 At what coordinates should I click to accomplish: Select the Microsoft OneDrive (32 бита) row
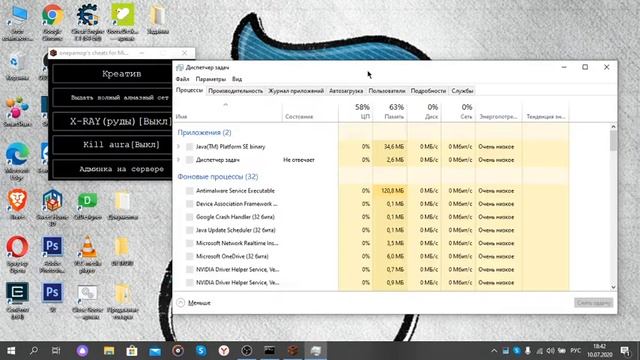[x=371, y=256]
